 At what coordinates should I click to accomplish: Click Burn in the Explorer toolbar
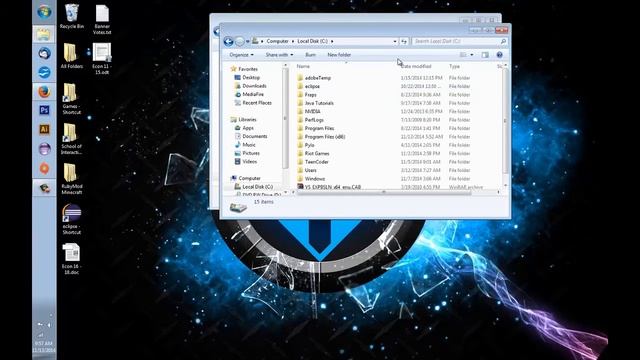coord(310,55)
